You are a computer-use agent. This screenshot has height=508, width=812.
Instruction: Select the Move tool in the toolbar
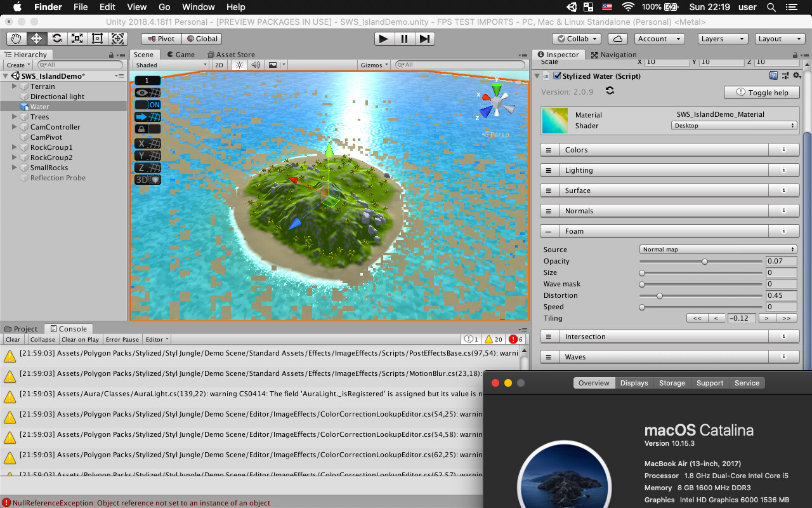[x=36, y=39]
